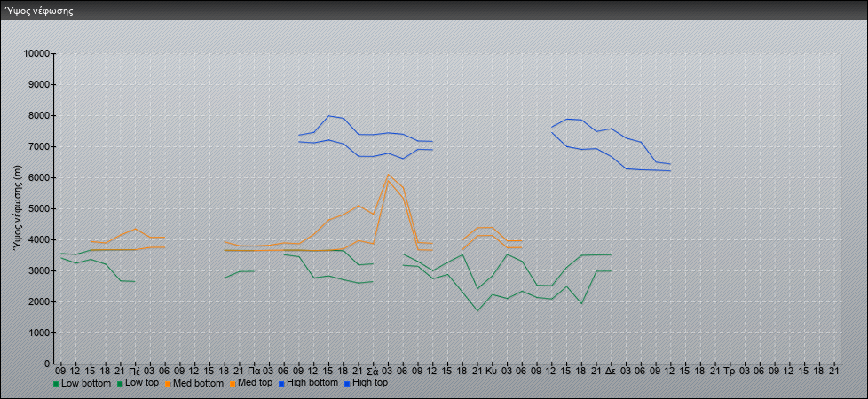The width and height of the screenshot is (868, 399).
Task: Click the orange Med top legend swatch
Action: (232, 384)
